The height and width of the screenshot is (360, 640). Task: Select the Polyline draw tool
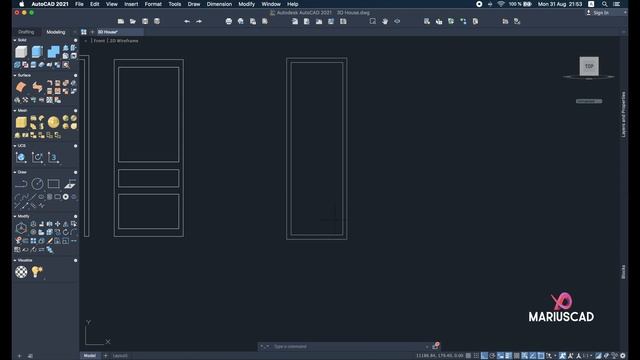pyautogui.click(x=21, y=184)
